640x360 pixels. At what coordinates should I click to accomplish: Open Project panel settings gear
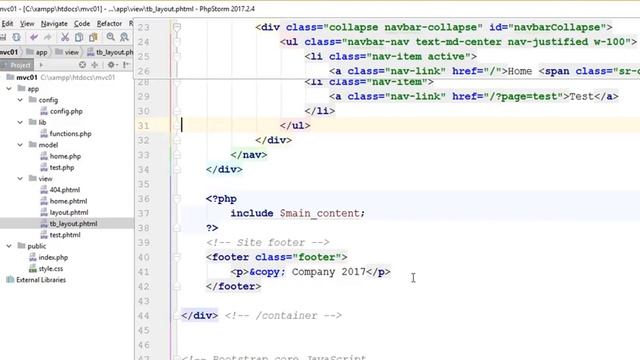(x=111, y=64)
